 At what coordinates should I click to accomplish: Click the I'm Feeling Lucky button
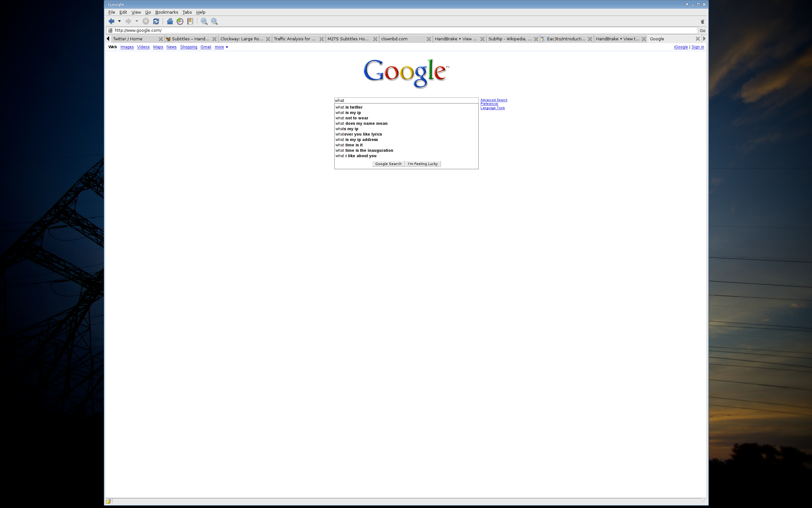(x=423, y=164)
